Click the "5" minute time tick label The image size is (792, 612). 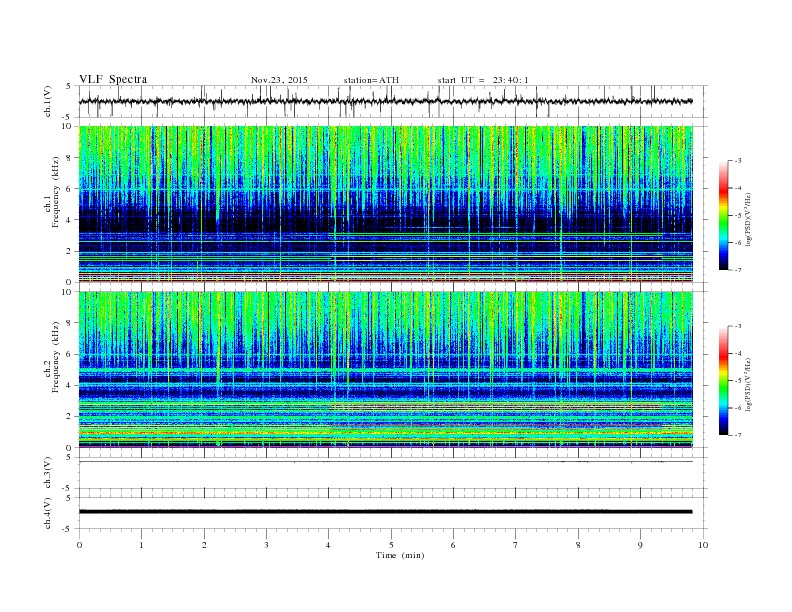(x=391, y=545)
